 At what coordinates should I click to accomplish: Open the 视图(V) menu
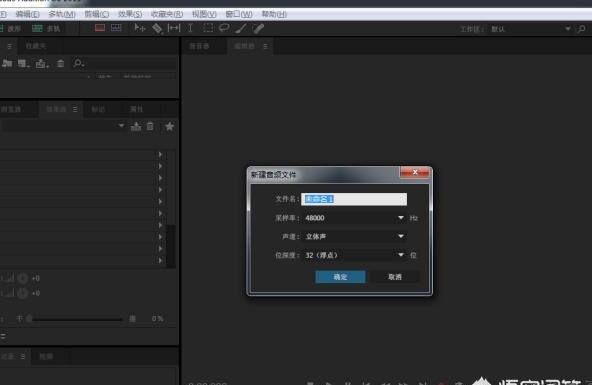[204, 14]
